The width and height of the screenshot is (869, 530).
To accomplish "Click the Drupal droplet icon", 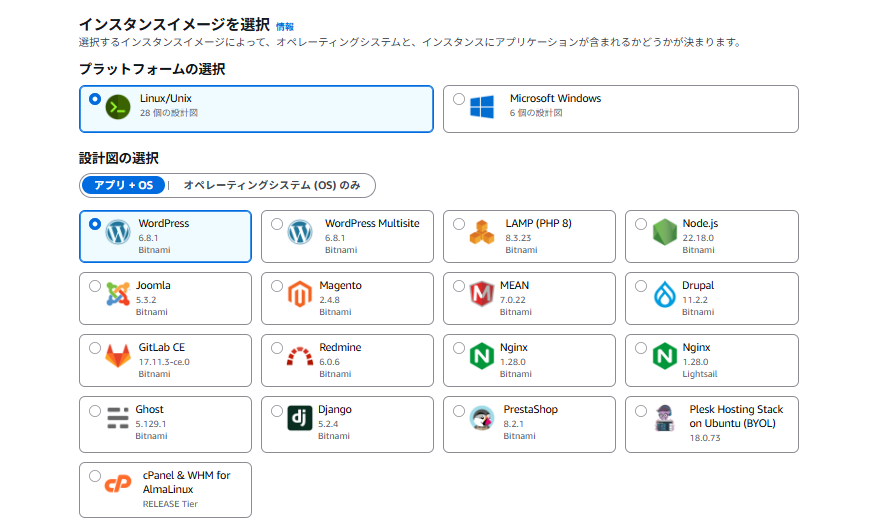I will [x=664, y=294].
